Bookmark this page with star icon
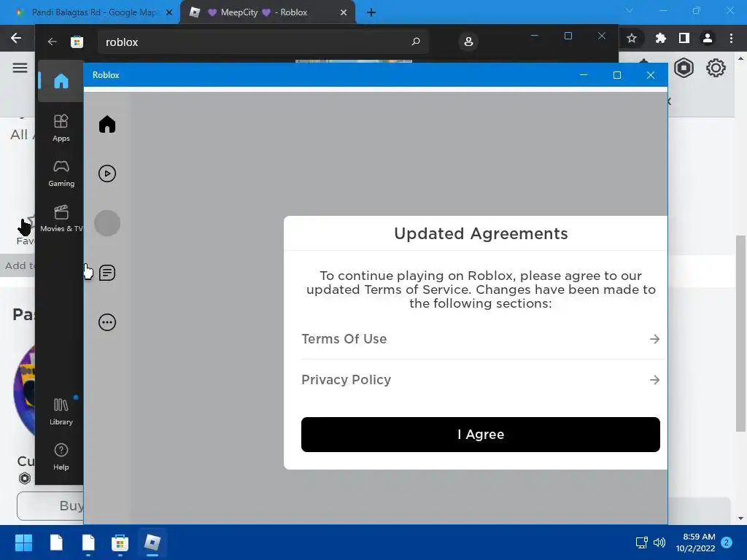Image resolution: width=747 pixels, height=560 pixels. click(x=632, y=38)
